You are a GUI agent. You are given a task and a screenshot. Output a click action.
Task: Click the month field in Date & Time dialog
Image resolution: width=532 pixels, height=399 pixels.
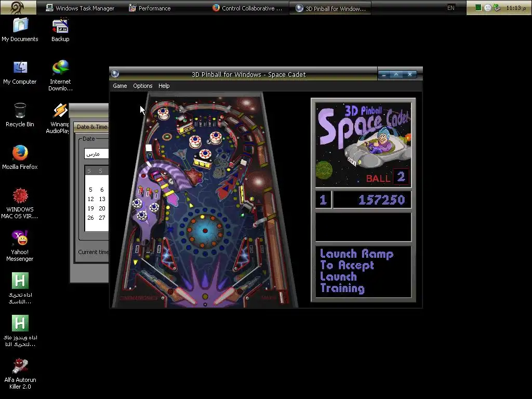click(97, 154)
